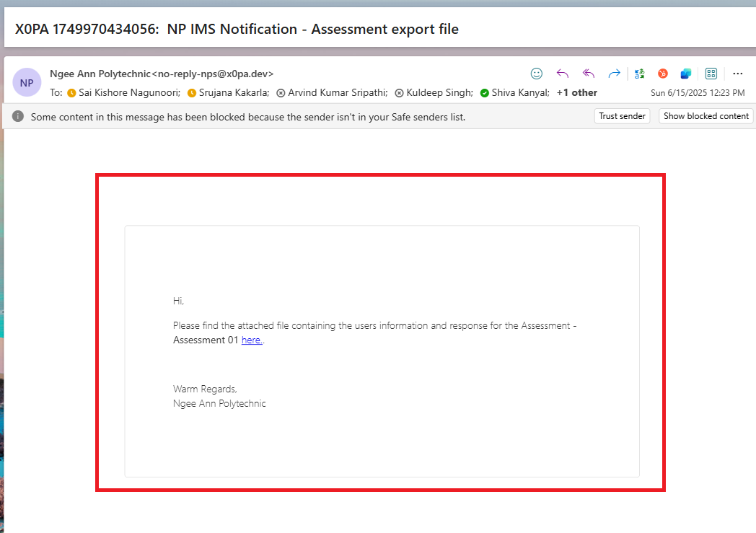Reply to this email using the Reply arrow
Screen dimensions: 756x533
click(563, 74)
